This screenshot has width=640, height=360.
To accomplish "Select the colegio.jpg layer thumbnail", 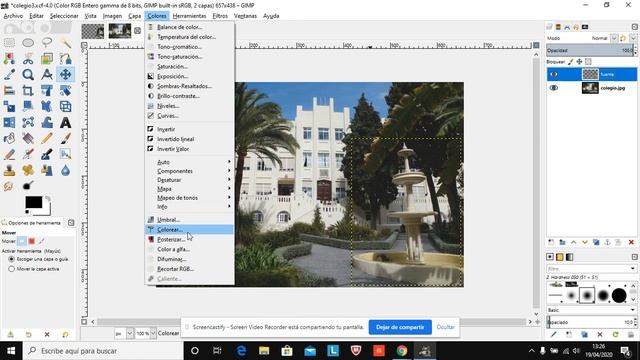I will tap(590, 88).
